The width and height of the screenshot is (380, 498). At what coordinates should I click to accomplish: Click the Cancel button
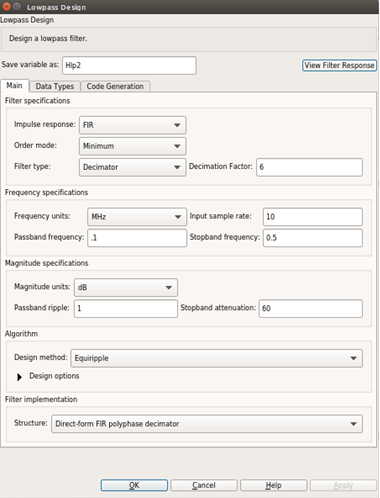point(204,485)
